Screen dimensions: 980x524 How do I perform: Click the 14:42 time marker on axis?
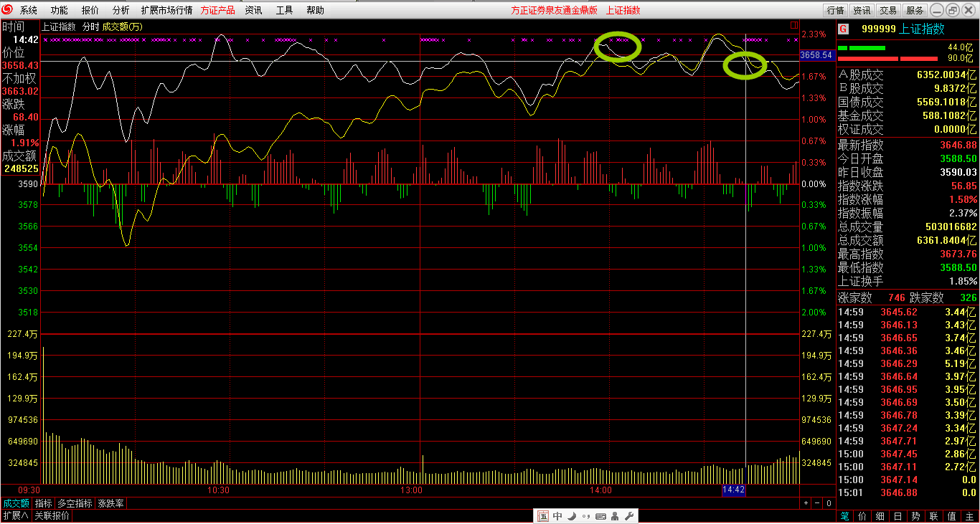tap(733, 490)
